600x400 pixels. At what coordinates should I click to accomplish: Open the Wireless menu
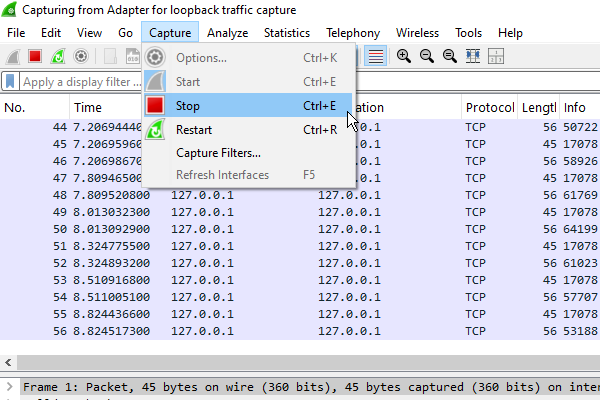[417, 33]
